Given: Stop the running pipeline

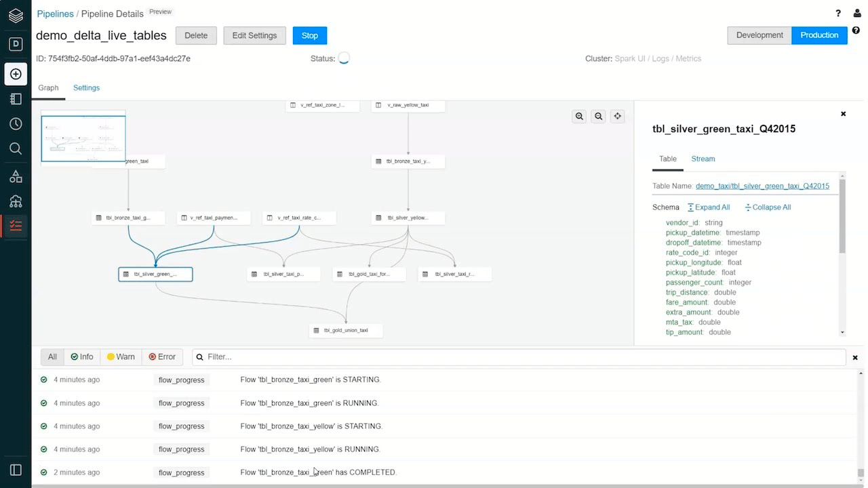Looking at the screenshot, I should (310, 36).
